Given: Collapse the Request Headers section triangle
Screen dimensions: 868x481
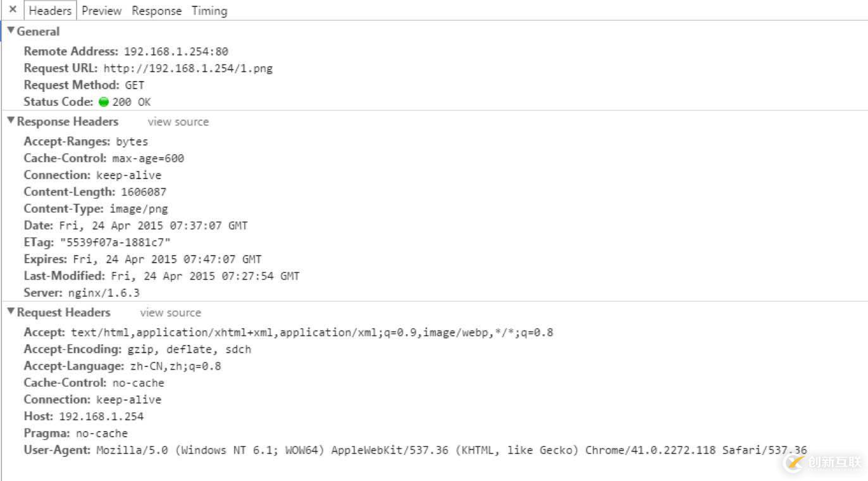Looking at the screenshot, I should [11, 312].
